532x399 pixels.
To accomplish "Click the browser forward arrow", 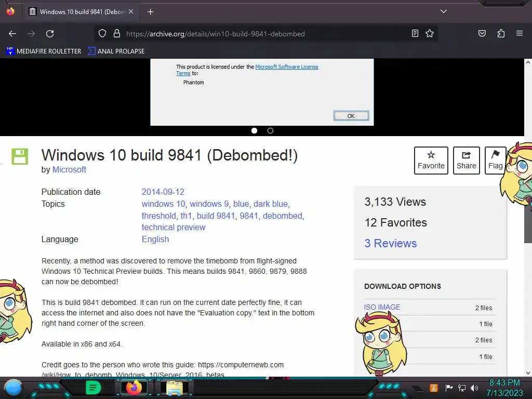I will pyautogui.click(x=31, y=34).
